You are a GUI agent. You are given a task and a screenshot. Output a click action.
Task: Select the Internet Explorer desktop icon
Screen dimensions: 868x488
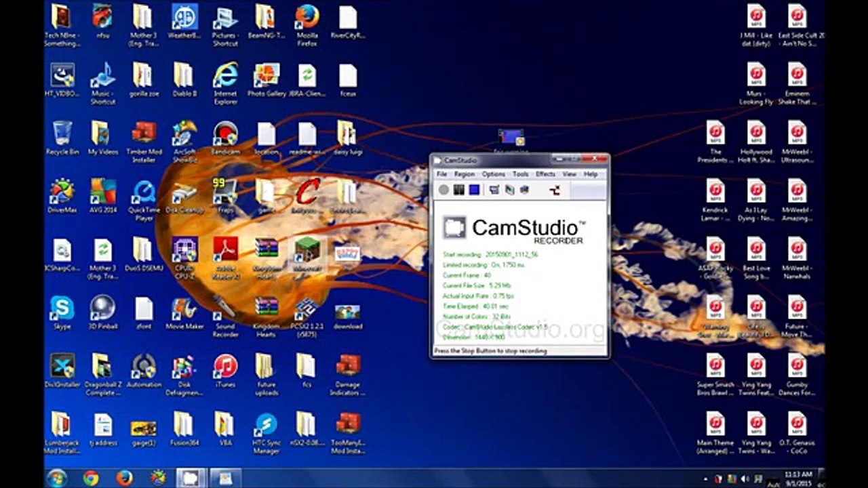pyautogui.click(x=225, y=84)
